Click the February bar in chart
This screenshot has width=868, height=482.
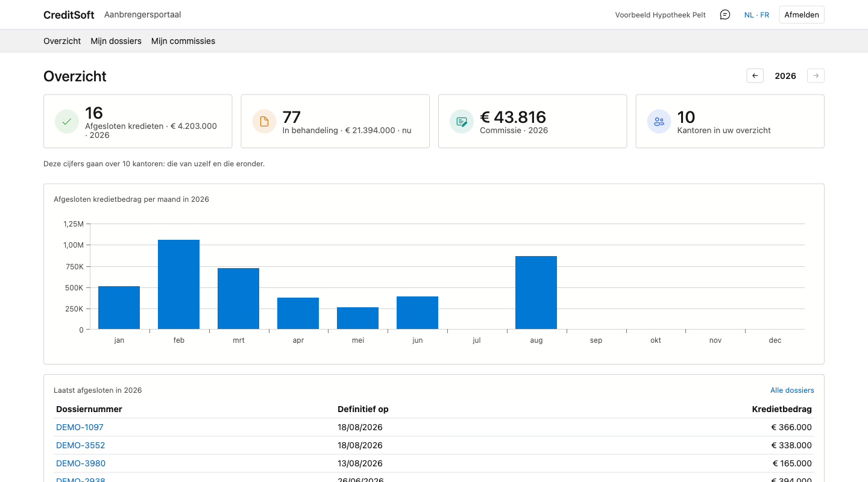pos(178,284)
